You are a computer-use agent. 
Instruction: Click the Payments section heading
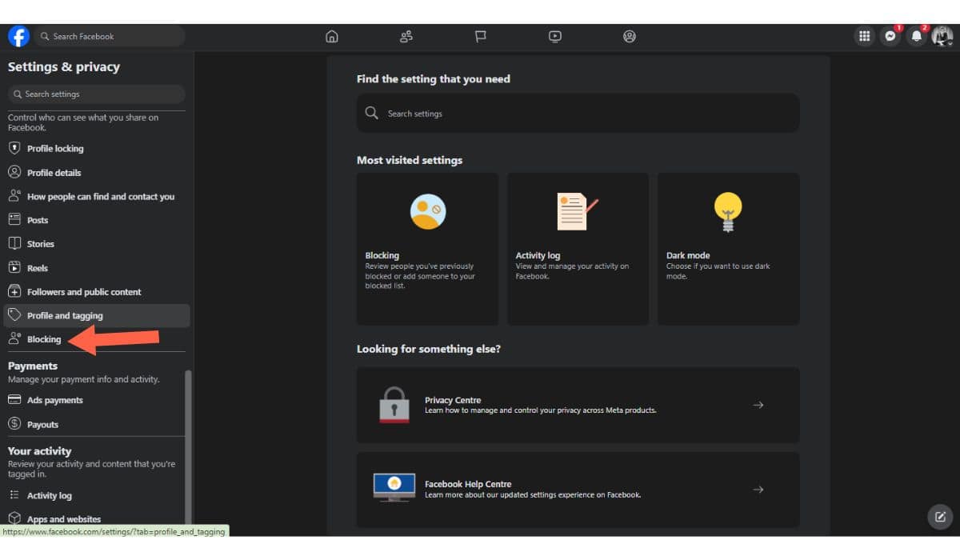tap(33, 366)
